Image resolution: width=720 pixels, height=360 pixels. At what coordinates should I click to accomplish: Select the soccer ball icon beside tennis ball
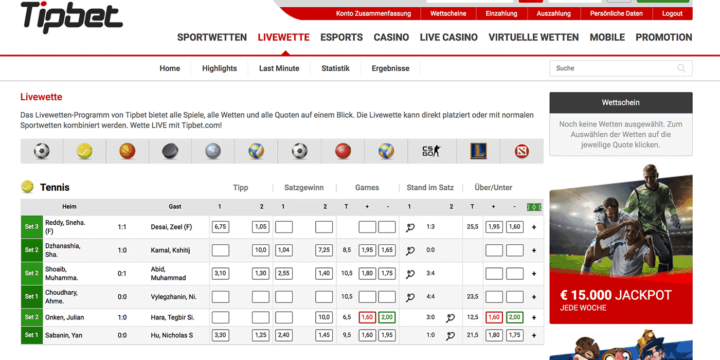click(42, 151)
